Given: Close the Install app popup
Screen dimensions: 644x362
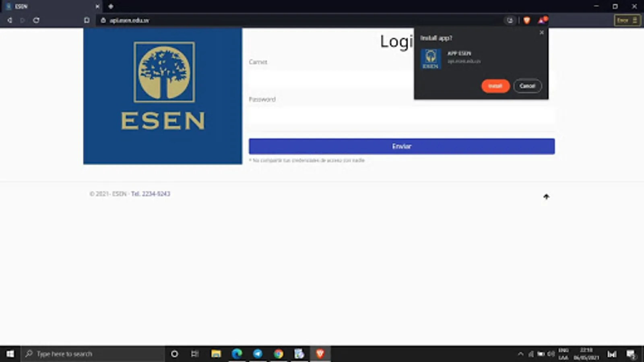Looking at the screenshot, I should coord(541,33).
